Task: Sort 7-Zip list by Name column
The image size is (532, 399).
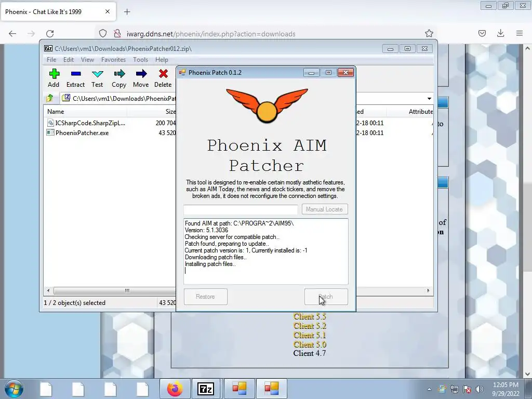Action: 86,112
